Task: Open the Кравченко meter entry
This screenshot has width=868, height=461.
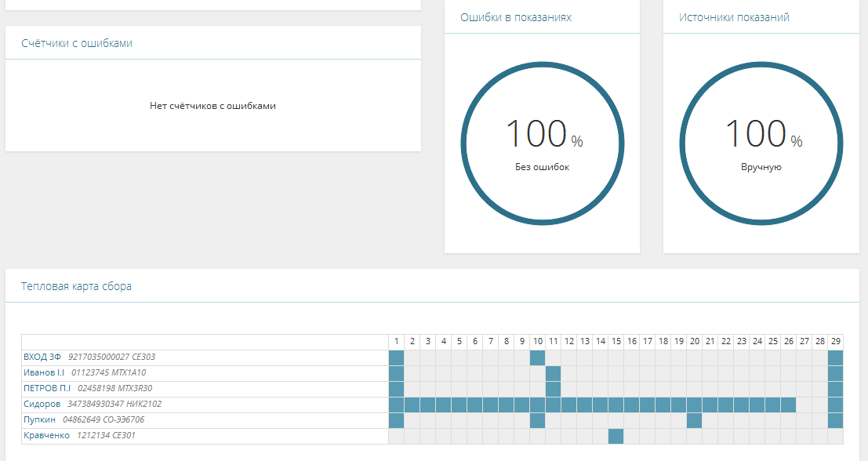Action: click(x=47, y=436)
